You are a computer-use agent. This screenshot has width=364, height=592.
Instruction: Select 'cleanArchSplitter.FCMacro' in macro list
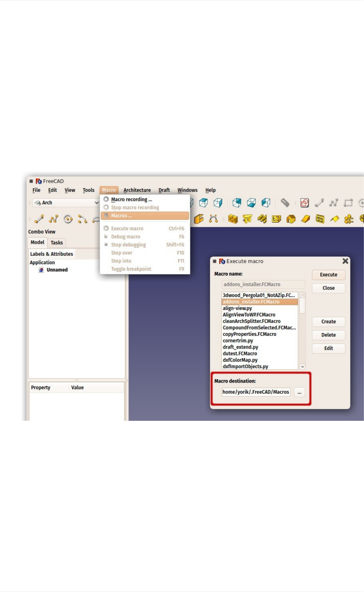260,321
